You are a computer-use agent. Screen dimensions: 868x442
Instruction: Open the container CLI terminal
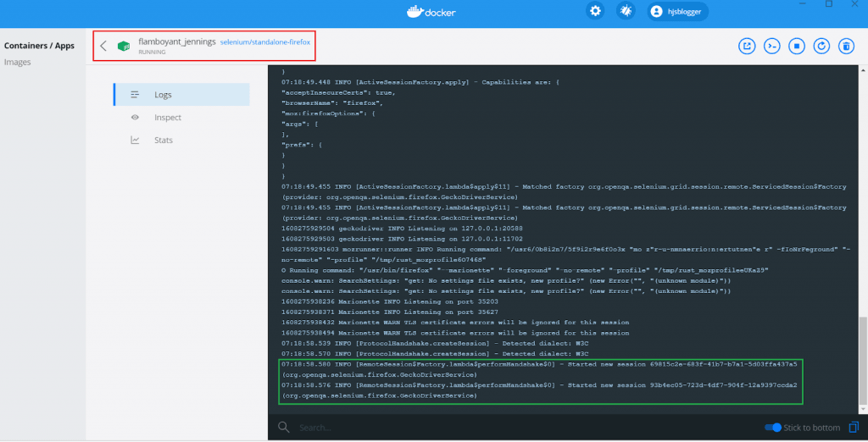(771, 46)
